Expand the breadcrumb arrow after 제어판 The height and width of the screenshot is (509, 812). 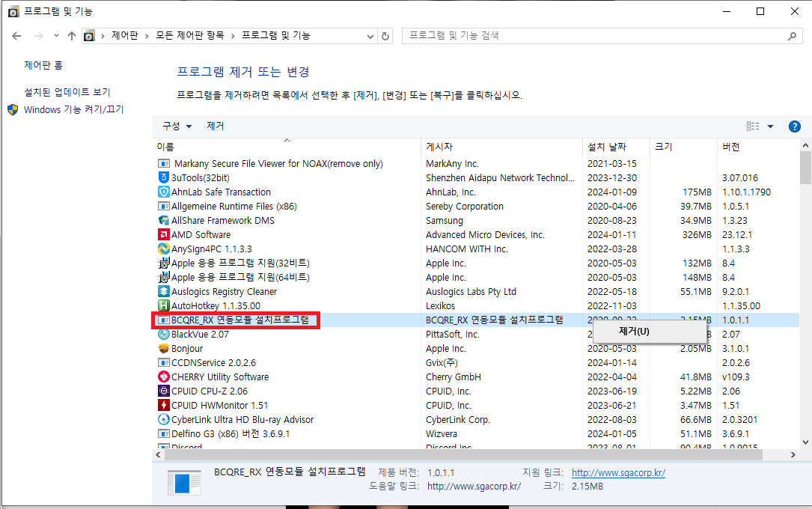[x=147, y=36]
